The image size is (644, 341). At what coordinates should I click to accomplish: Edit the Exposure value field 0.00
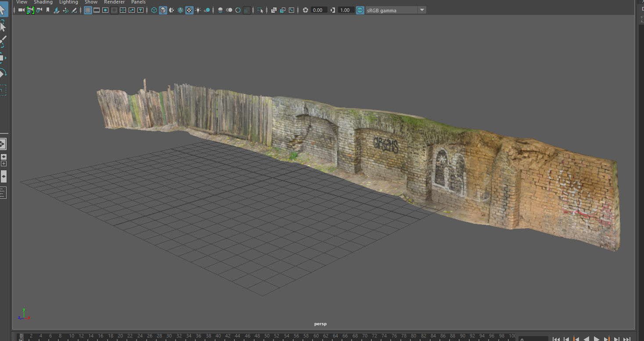(x=319, y=10)
